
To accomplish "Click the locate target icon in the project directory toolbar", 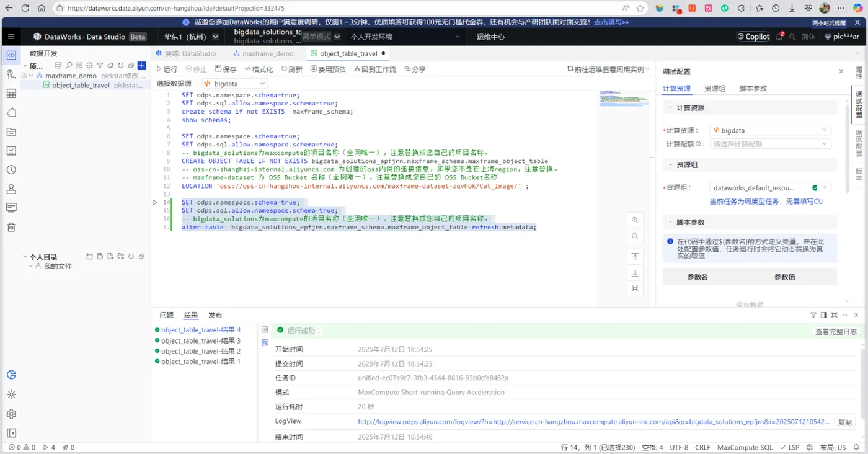I will 89,65.
